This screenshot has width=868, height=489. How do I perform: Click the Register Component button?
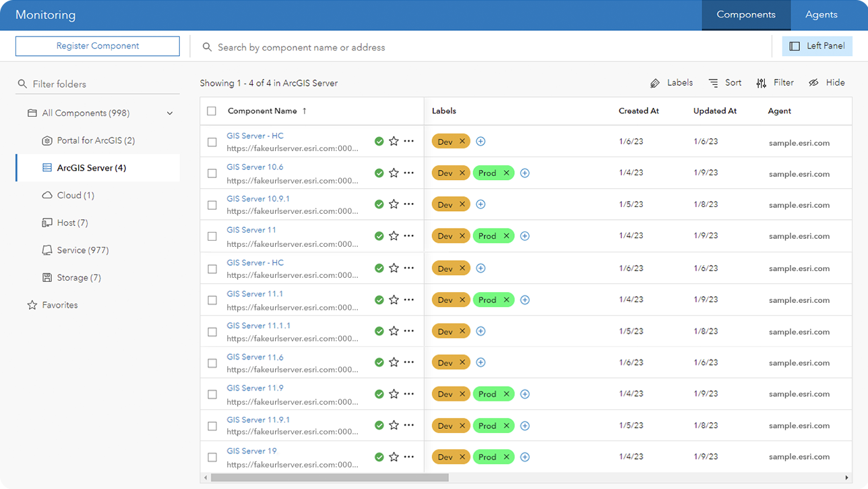tap(98, 47)
